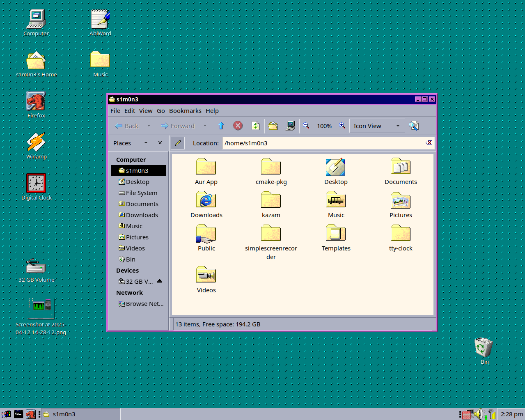Click the zoom out magnifier icon
Screen dimensions: 525x420
click(306, 126)
